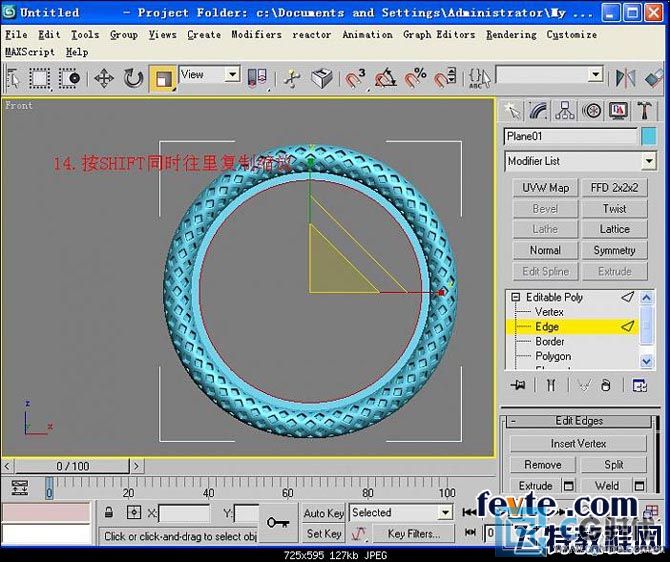Viewport: 670px width, 562px height.
Task: Select the Border sub-object level
Action: pyautogui.click(x=550, y=341)
